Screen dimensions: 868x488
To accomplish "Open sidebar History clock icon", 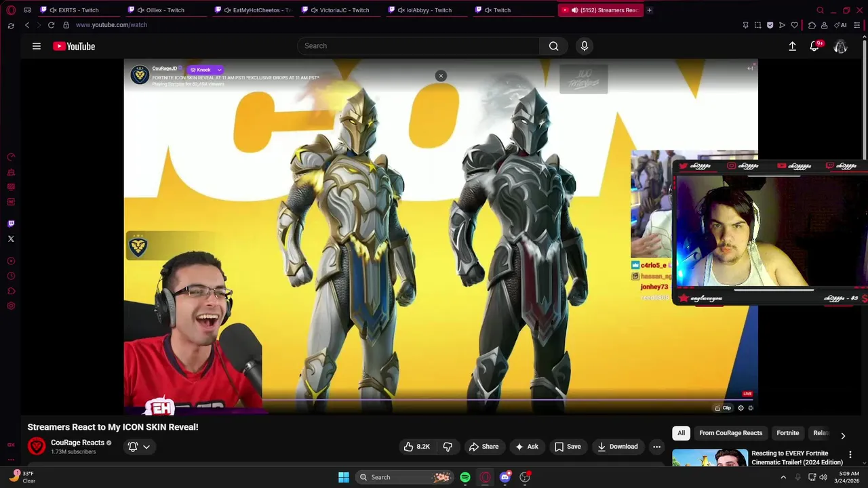I will point(11,276).
